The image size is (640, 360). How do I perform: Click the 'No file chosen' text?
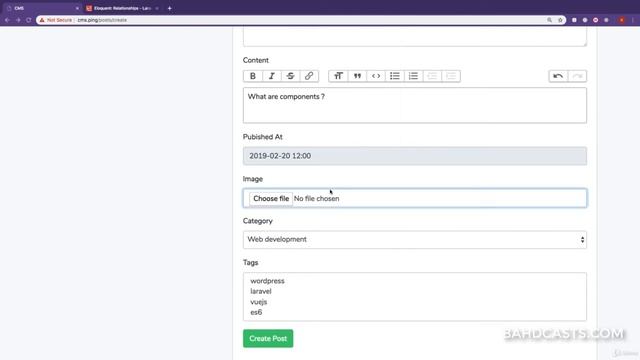pos(316,199)
